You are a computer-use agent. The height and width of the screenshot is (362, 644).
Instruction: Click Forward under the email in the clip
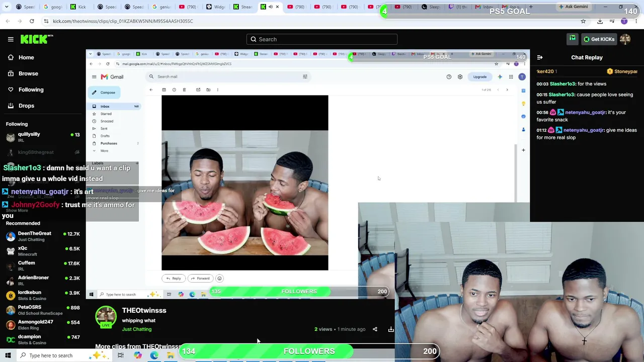tap(200, 279)
